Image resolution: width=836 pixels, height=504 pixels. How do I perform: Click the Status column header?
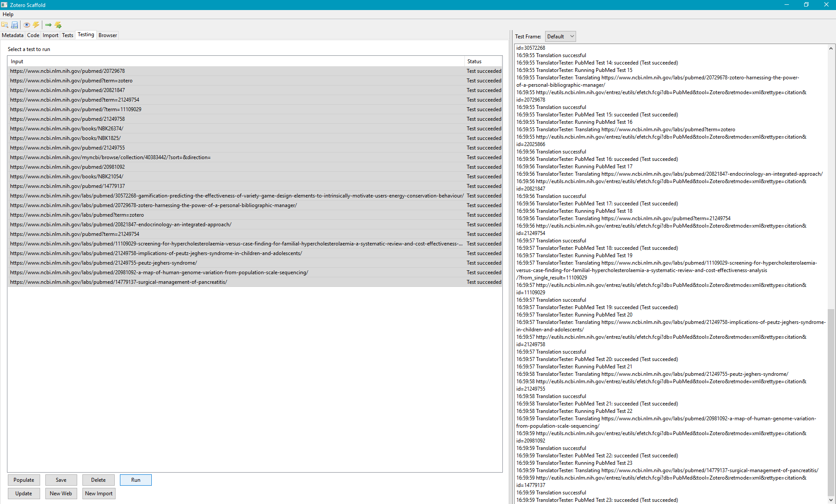[484, 61]
